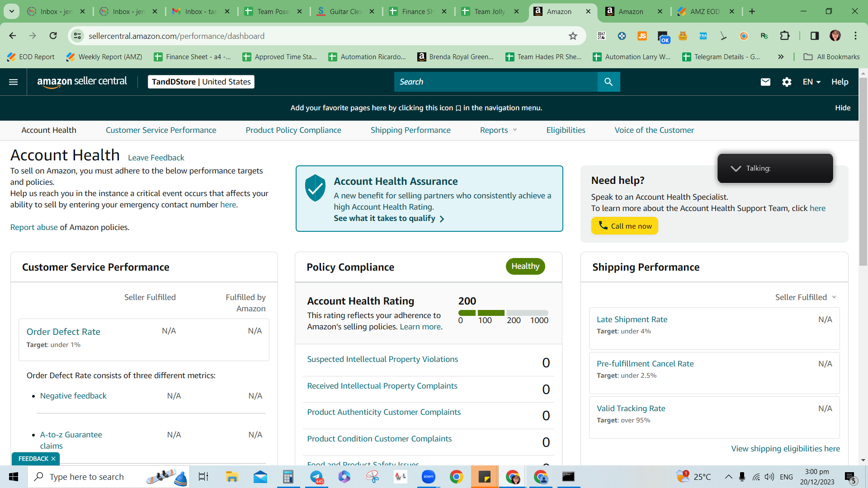Screen dimensions: 868x488
Task: Open the Order Defect Rate link
Action: tap(63, 332)
